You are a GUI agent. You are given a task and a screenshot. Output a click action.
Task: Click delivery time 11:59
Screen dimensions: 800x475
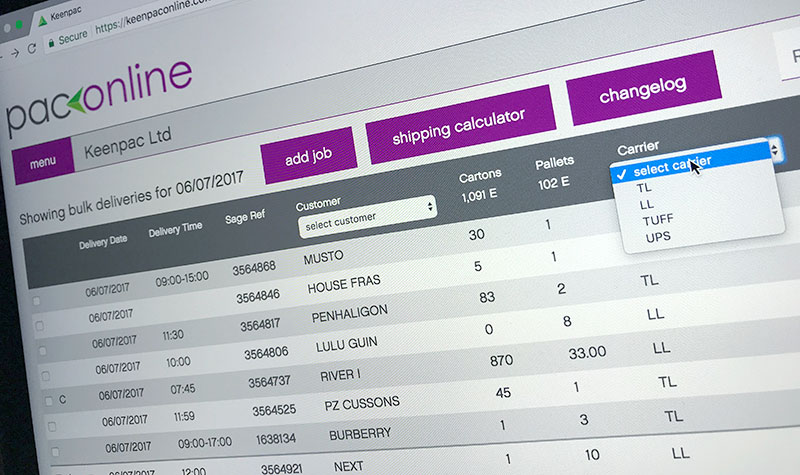click(x=184, y=417)
